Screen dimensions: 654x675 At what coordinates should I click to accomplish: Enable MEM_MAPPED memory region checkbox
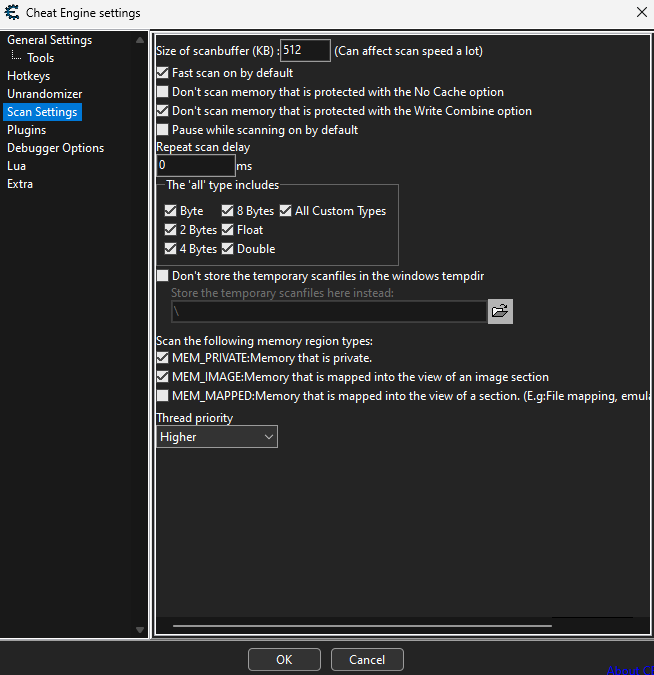point(163,396)
